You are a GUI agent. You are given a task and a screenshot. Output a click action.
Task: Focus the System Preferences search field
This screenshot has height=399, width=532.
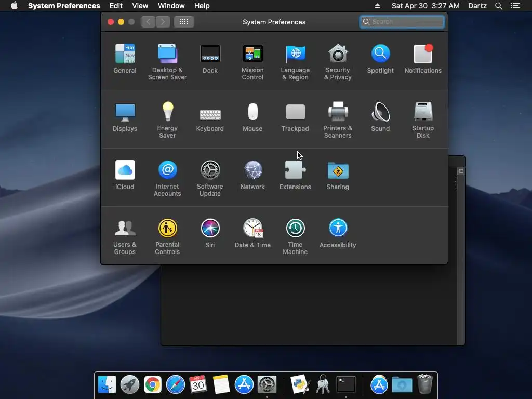(402, 22)
